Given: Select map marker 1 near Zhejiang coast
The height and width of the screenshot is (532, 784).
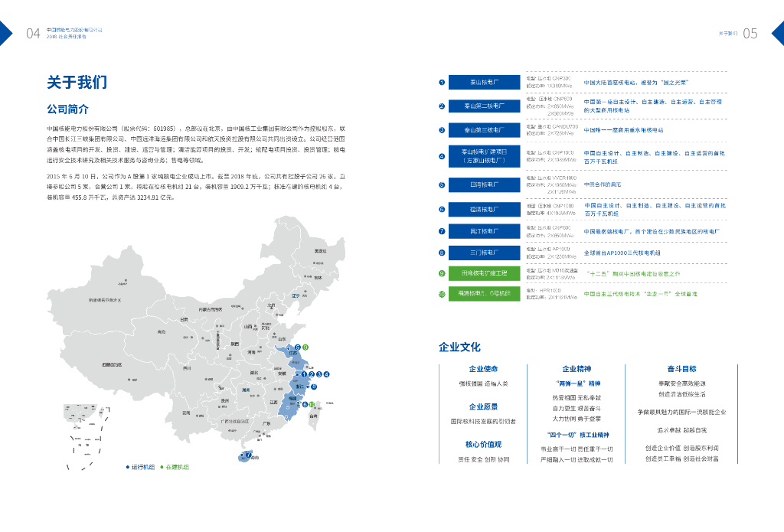Looking at the screenshot, I should (304, 374).
